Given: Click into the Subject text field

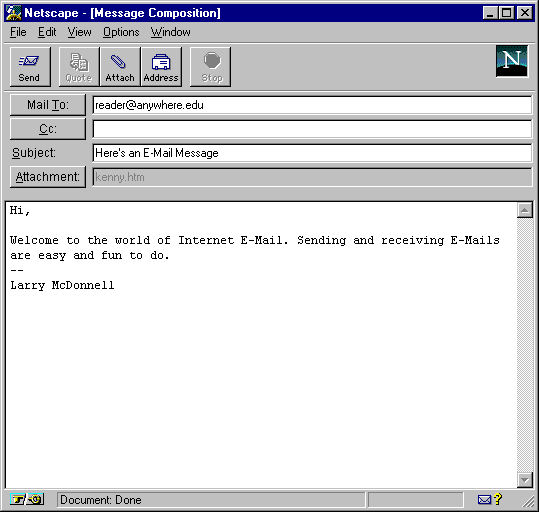Looking at the screenshot, I should coord(312,153).
